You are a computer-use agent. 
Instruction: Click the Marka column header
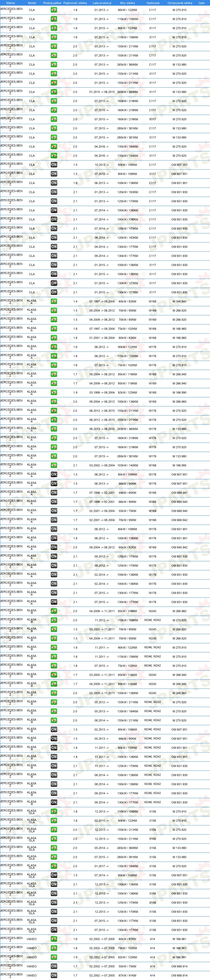point(10,3)
